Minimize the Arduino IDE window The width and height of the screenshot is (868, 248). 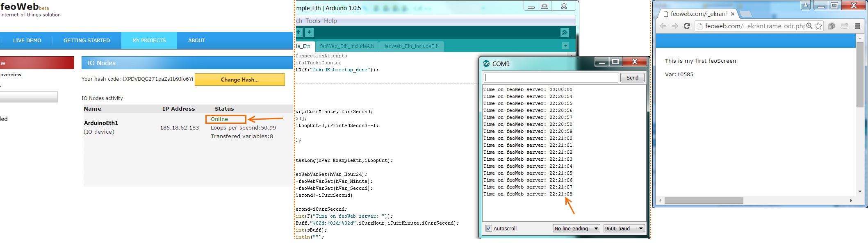coord(531,6)
